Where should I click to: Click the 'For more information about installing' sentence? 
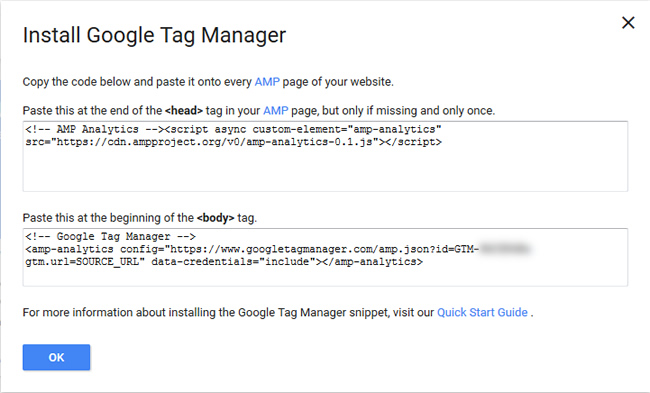[278, 312]
